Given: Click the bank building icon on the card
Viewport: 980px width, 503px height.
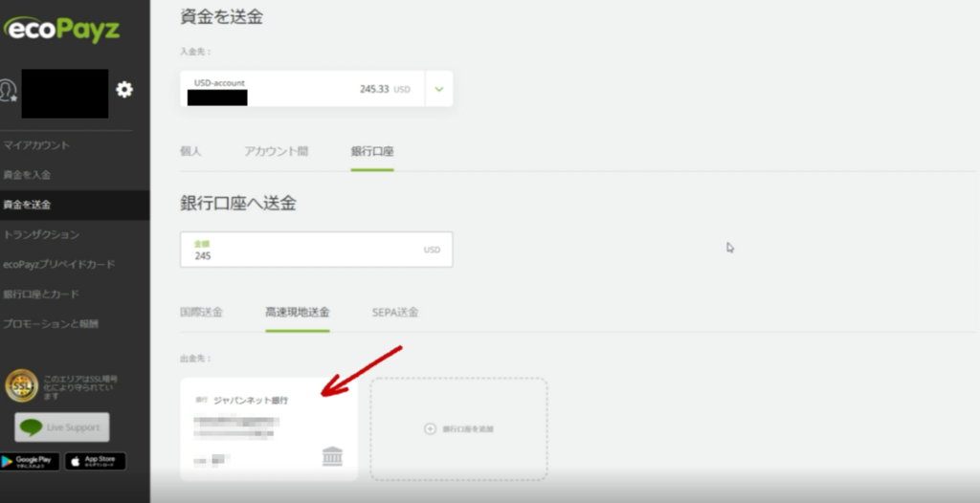Looking at the screenshot, I should (x=332, y=456).
